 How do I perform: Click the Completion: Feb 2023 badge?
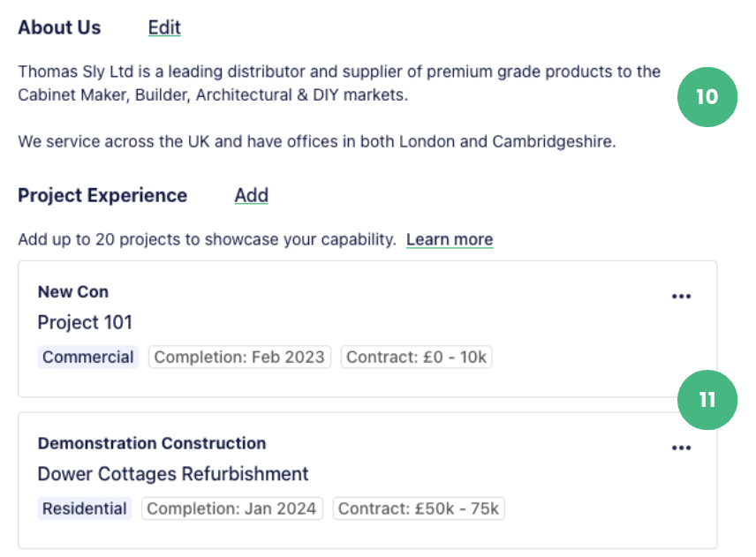point(239,357)
